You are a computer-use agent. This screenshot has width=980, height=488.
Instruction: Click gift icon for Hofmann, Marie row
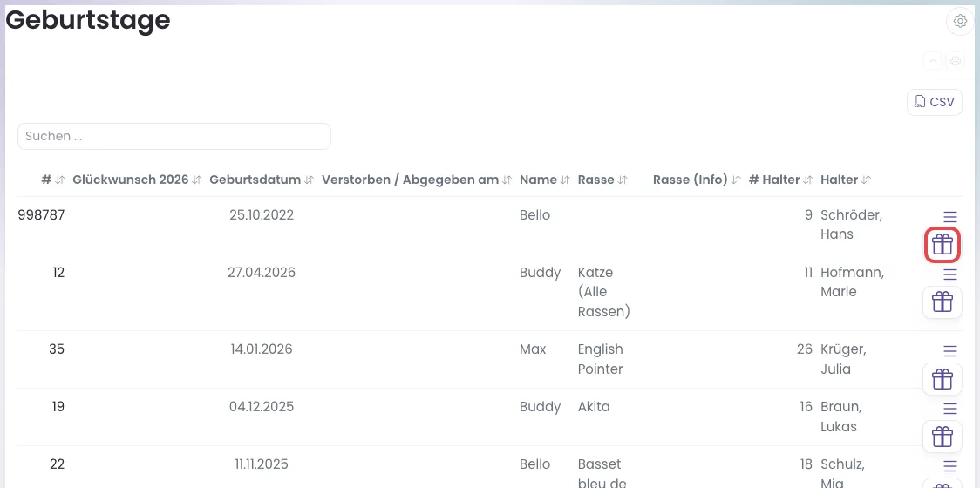[943, 302]
